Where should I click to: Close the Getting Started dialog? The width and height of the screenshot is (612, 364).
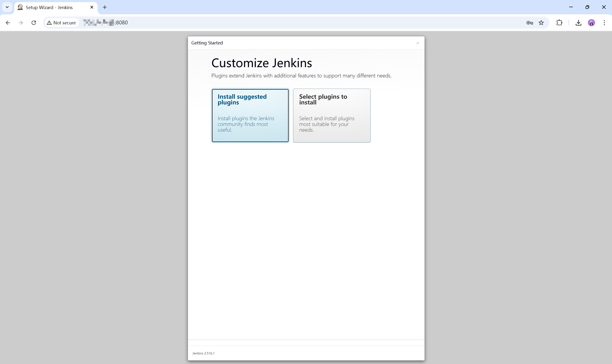pos(417,43)
